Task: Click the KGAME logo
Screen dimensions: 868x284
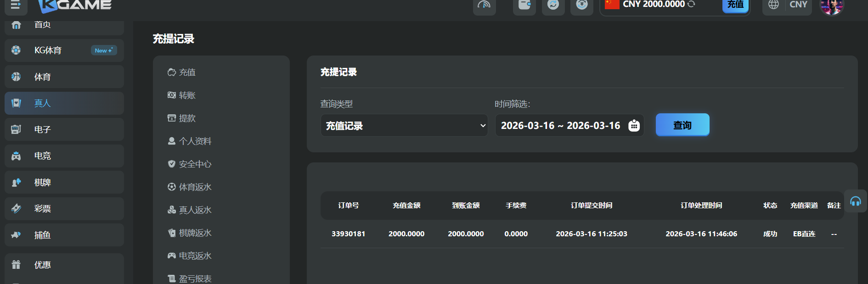Action: pyautogui.click(x=75, y=6)
